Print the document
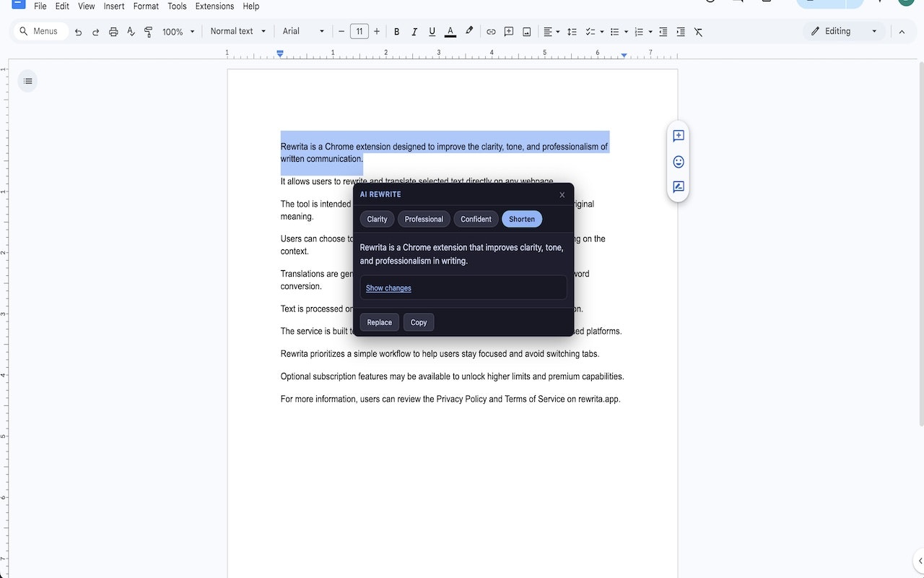 click(x=113, y=31)
